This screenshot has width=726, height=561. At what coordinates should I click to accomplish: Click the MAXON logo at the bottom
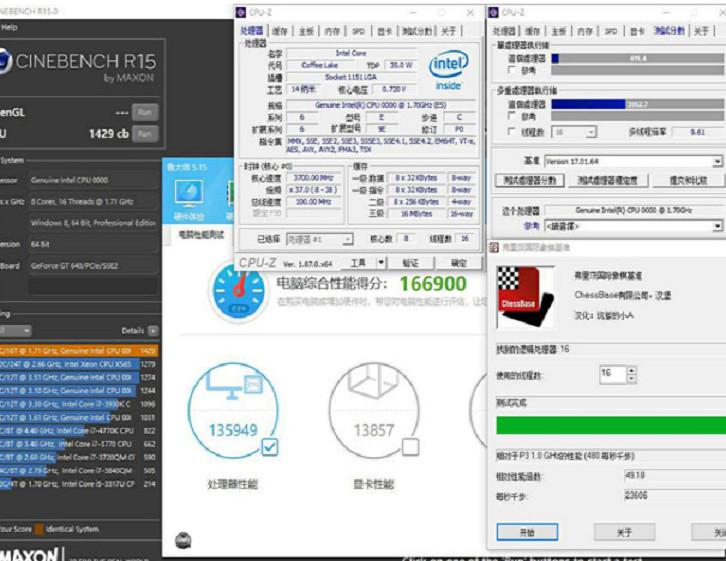pyautogui.click(x=30, y=554)
